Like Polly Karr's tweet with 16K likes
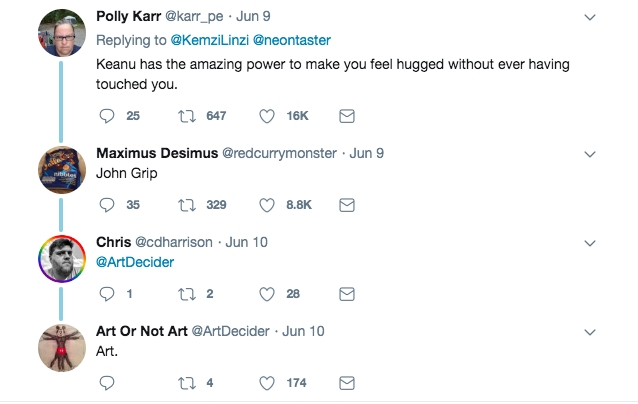This screenshot has height=404, width=638. [267, 116]
